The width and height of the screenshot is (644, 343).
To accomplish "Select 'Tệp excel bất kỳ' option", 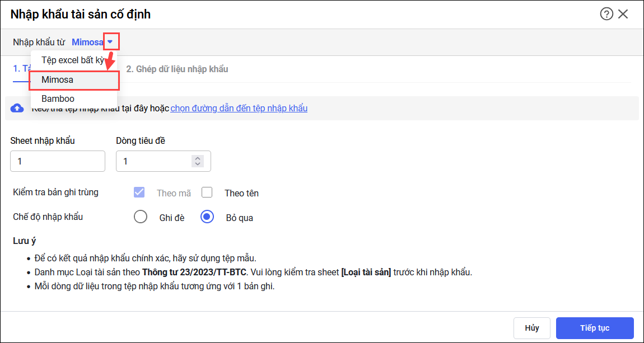I will coord(72,60).
